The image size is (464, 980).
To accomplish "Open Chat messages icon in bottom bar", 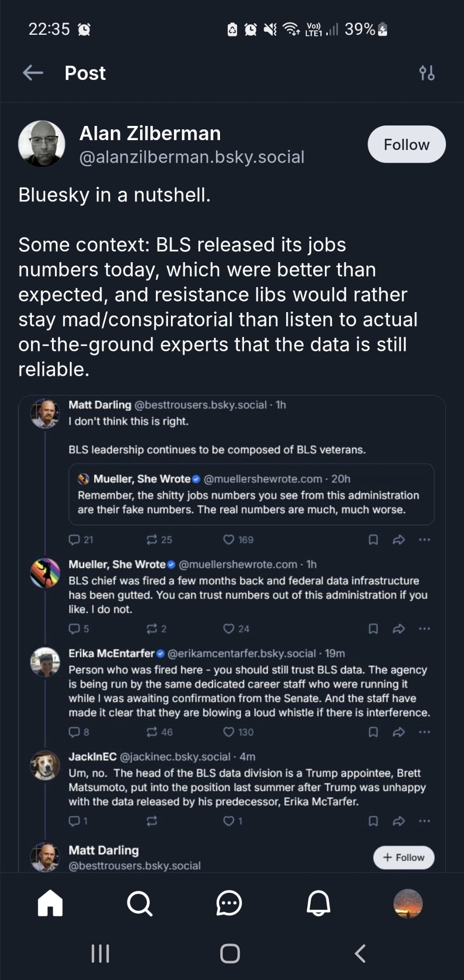I will [229, 903].
